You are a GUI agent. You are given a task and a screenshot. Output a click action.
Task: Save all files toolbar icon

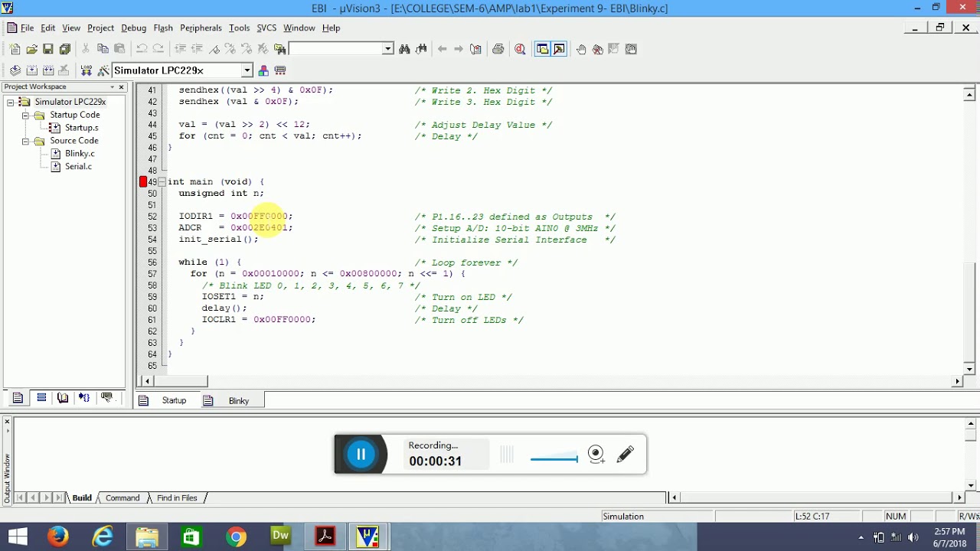(64, 49)
